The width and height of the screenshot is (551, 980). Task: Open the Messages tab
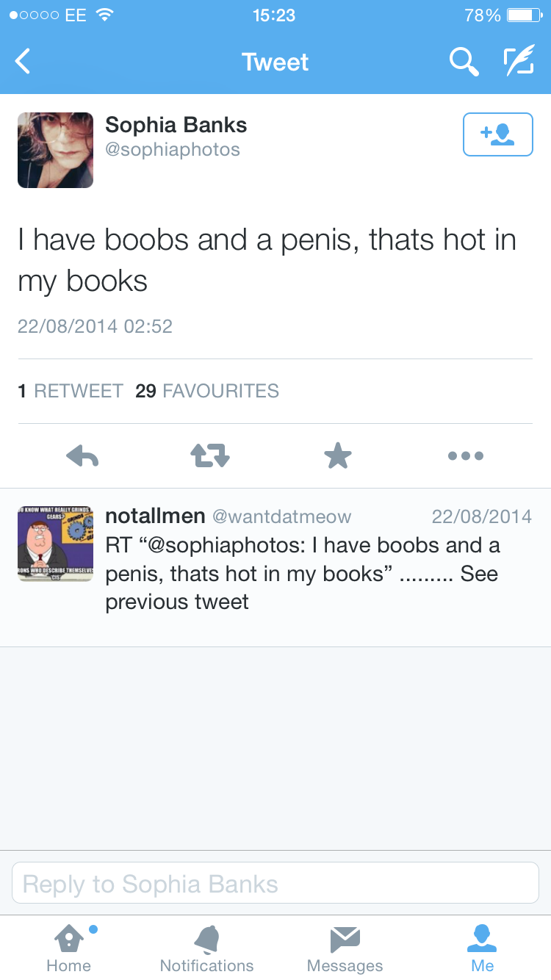pyautogui.click(x=345, y=948)
